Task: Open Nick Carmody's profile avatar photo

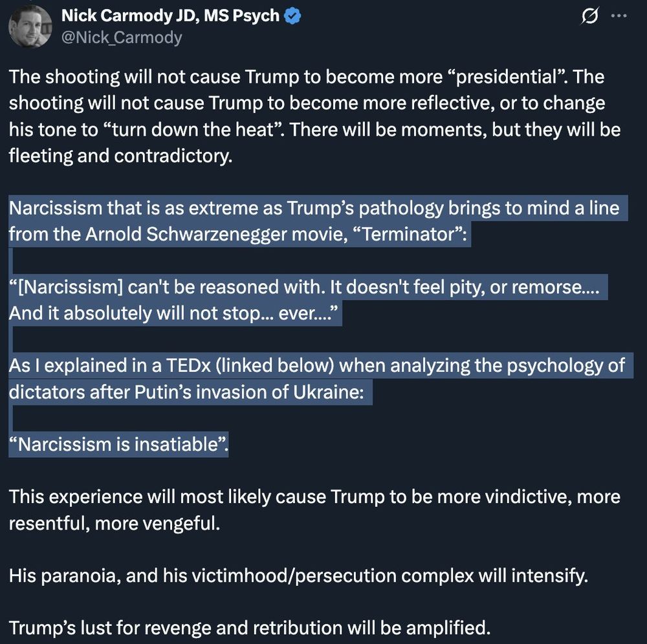Action: pos(30,27)
